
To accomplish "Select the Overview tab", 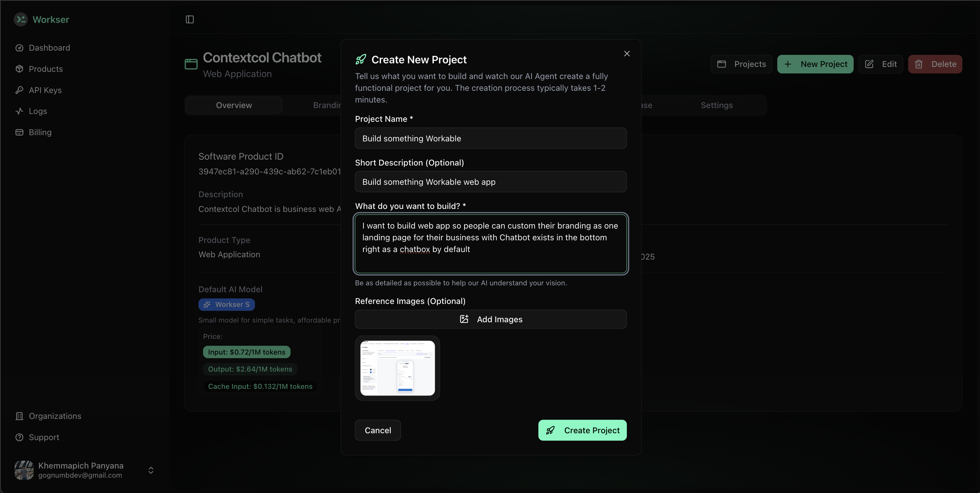I will point(234,105).
